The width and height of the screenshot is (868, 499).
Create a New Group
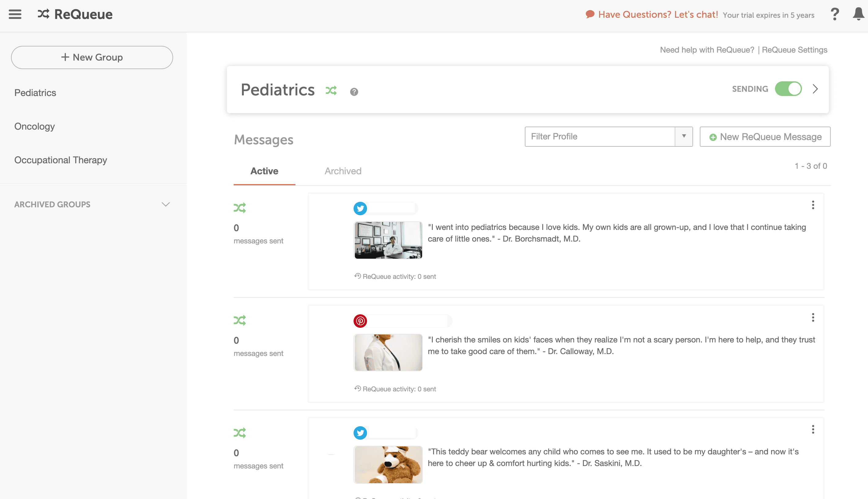(92, 57)
